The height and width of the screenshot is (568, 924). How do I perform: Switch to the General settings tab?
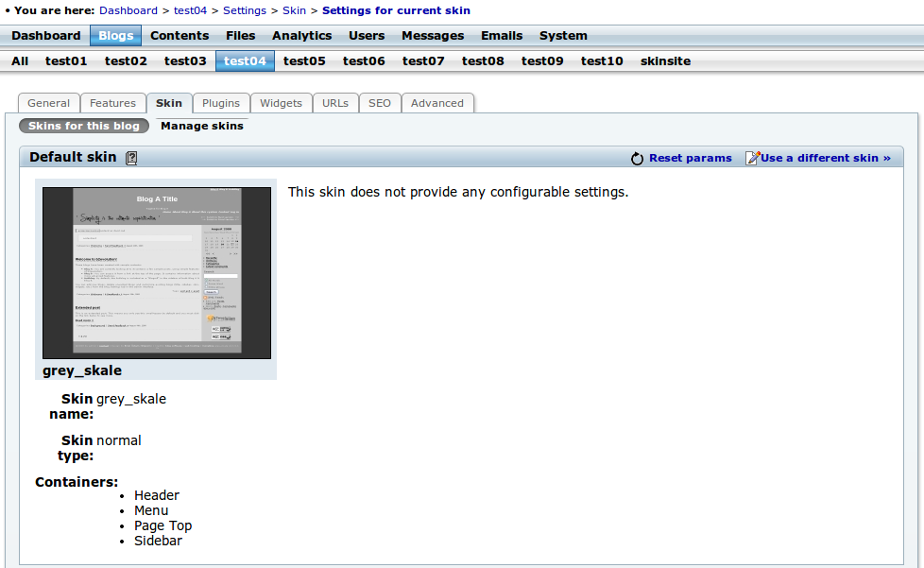pos(48,103)
